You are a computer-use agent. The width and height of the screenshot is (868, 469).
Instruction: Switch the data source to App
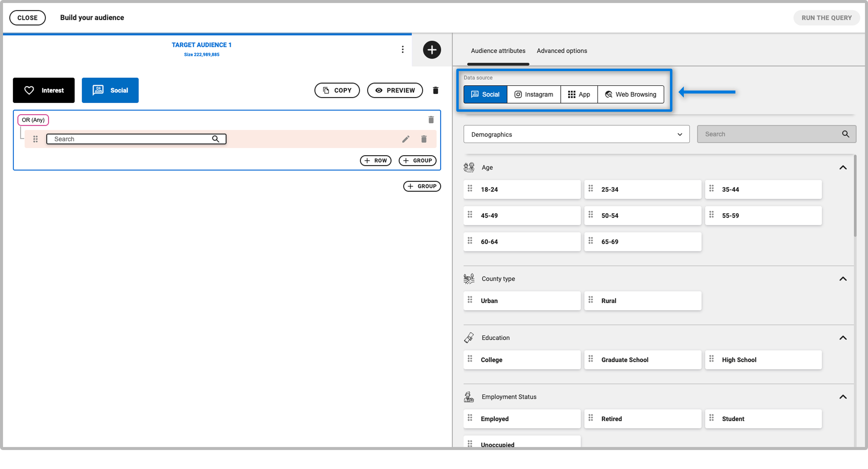(x=579, y=94)
